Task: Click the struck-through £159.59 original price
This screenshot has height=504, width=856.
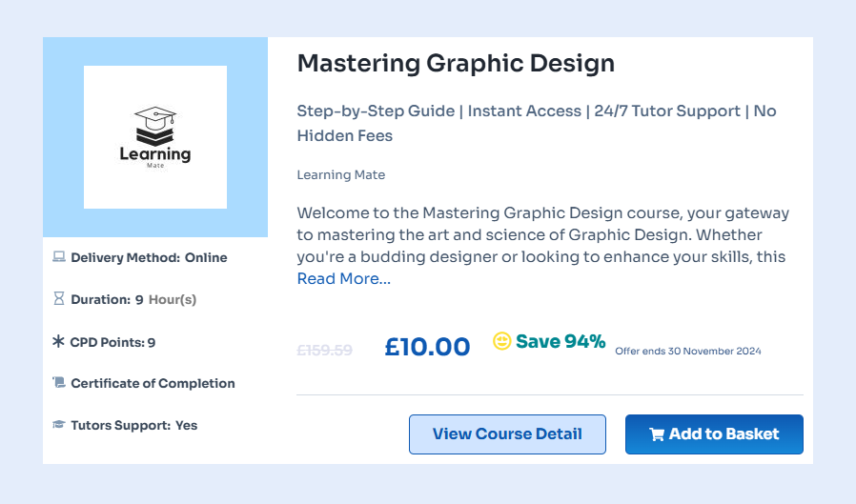Action: (x=325, y=350)
